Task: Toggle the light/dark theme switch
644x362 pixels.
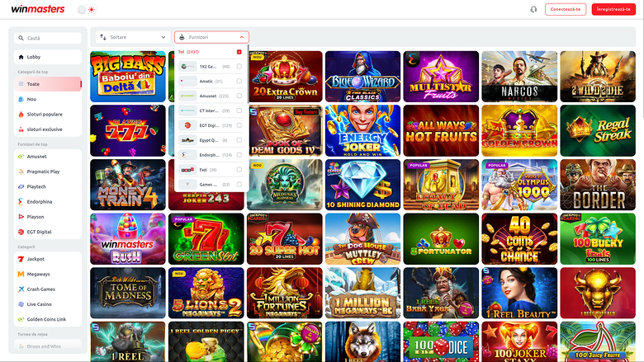Action: click(87, 9)
